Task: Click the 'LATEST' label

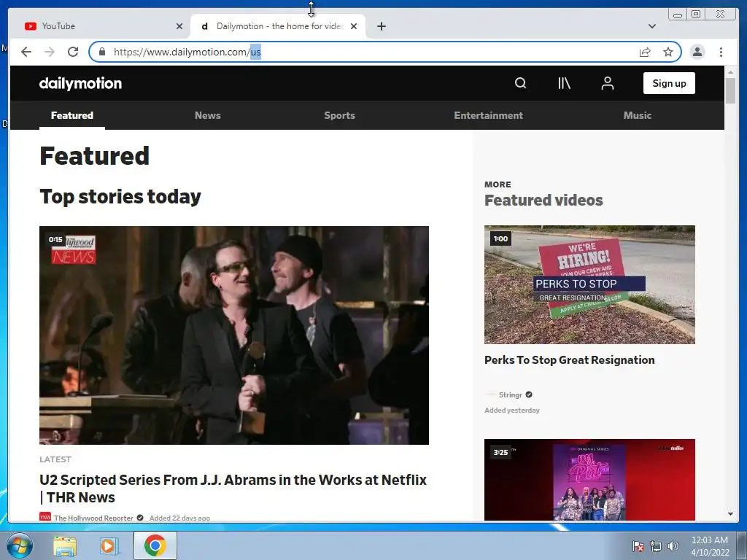Action: (x=55, y=459)
